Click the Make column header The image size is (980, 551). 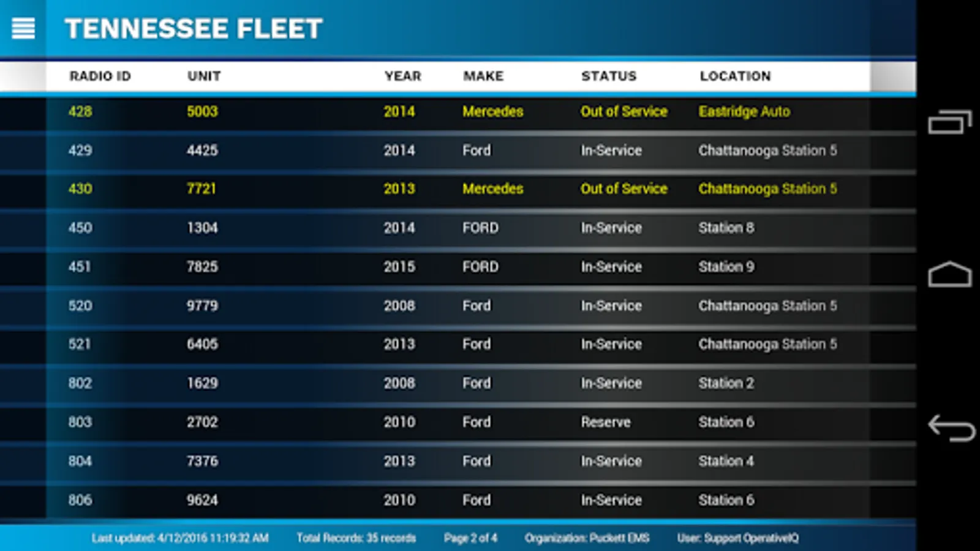[x=483, y=76]
